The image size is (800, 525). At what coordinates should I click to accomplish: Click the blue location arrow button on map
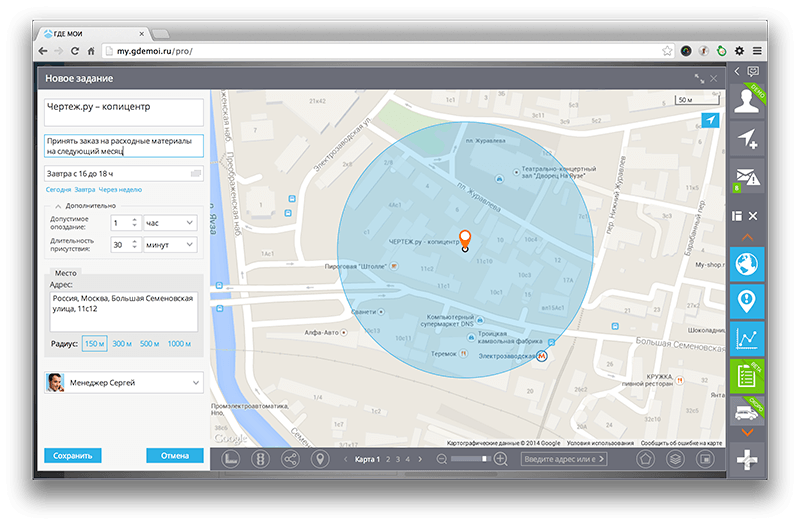[710, 120]
